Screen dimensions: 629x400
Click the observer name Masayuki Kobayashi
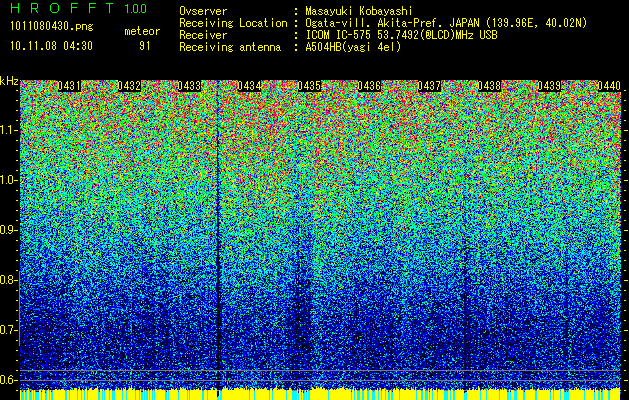pos(359,11)
